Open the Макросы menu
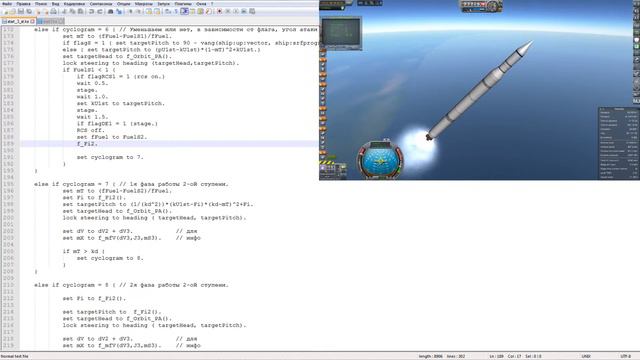Viewport: 640px width, 360px height. (144, 4)
